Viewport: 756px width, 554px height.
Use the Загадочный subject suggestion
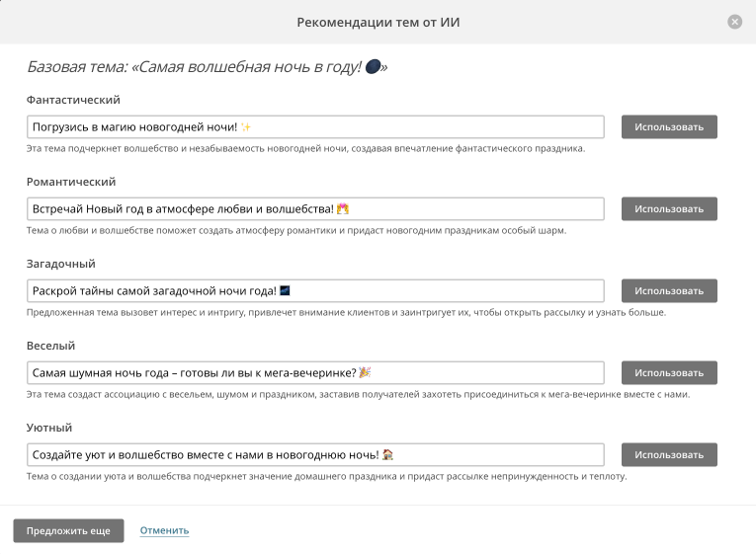coord(669,290)
